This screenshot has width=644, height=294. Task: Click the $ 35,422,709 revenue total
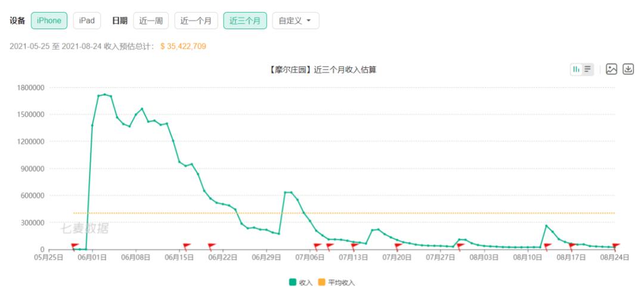point(184,47)
